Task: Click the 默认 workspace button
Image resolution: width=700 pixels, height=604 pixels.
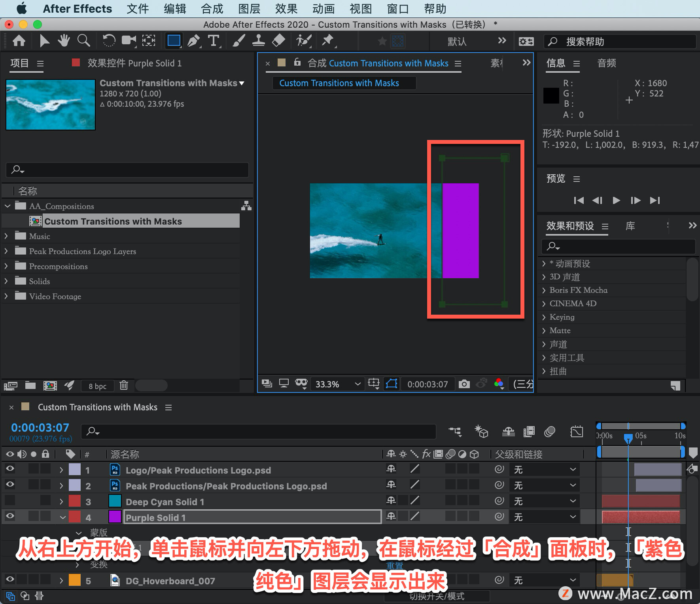Action: point(457,42)
